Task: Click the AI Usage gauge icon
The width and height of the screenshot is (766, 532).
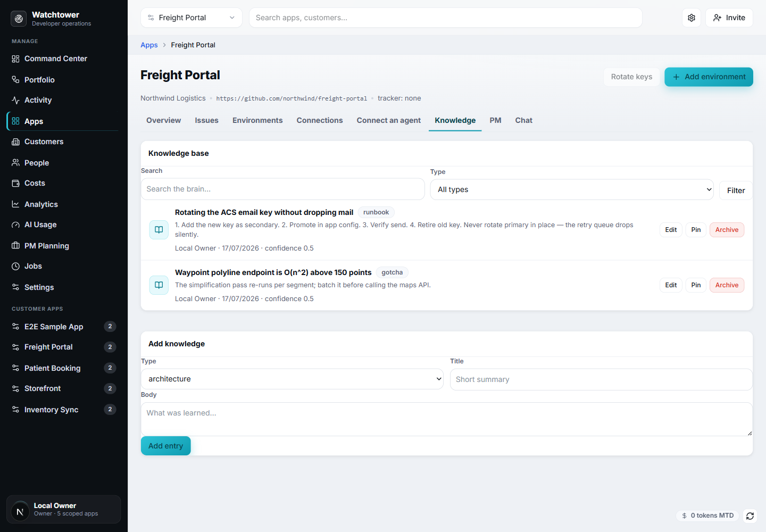Action: point(15,225)
